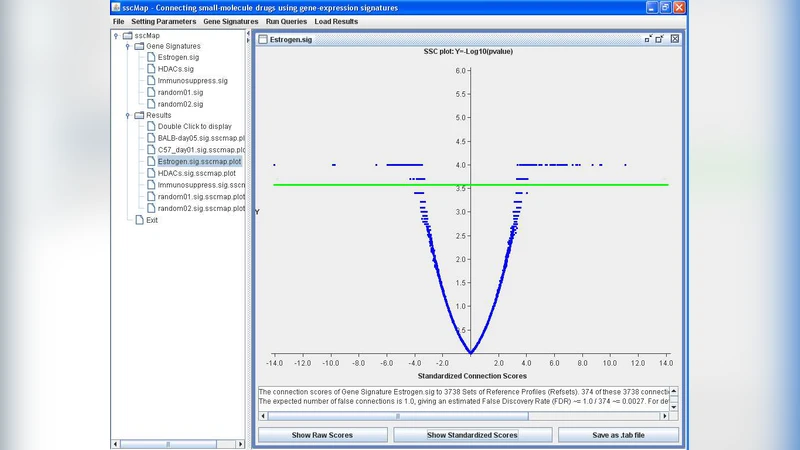Collapse the Results tree node
This screenshot has width=800, height=450.
[x=127, y=115]
